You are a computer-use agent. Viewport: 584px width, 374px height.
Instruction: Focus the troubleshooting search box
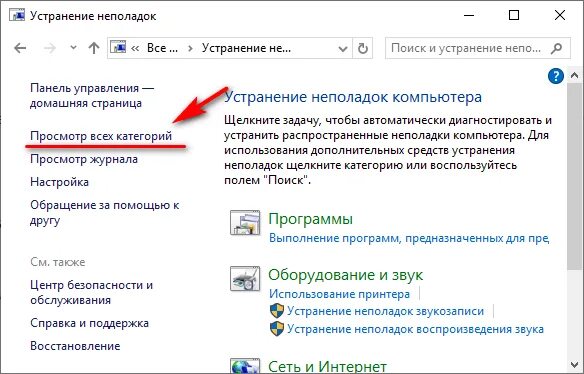click(478, 48)
